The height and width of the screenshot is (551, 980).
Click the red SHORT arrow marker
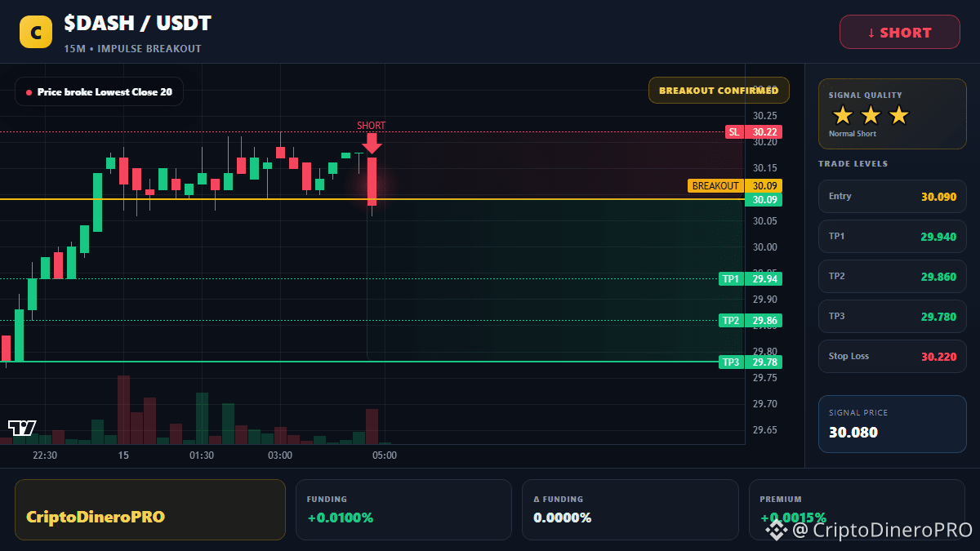pos(372,143)
